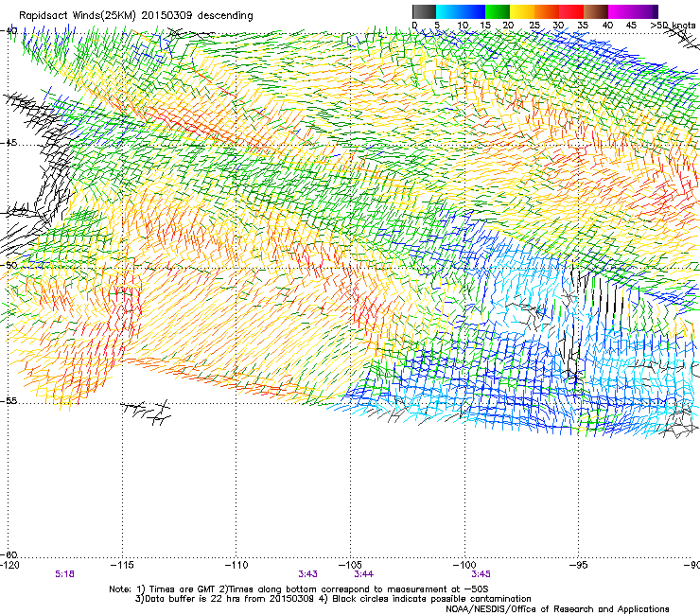Click the cyan-blue 5-15 knots legend swatch
The width and height of the screenshot is (700, 615).
pyautogui.click(x=461, y=11)
